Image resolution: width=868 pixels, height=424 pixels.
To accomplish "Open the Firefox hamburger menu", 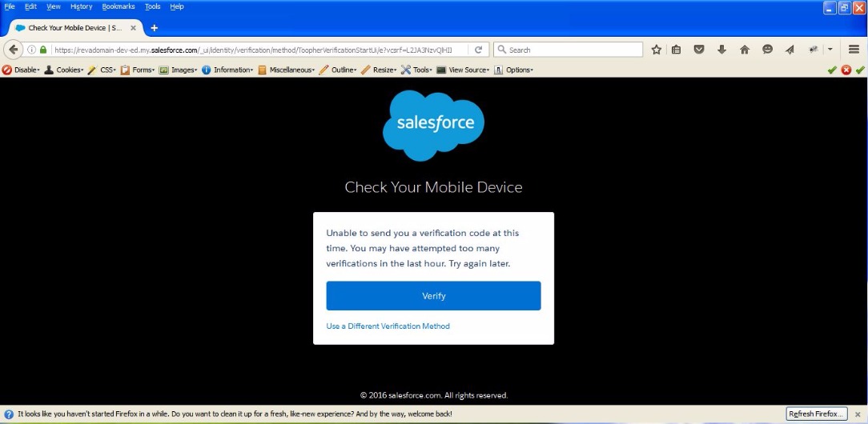I will [854, 50].
